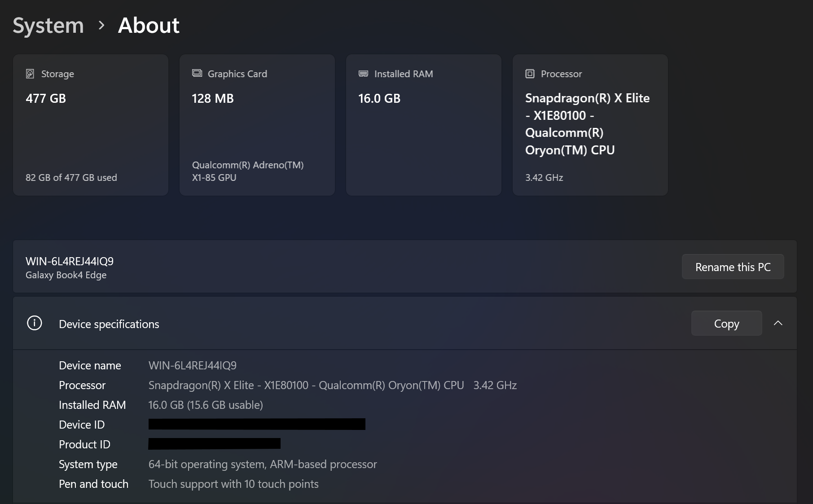Open the Graphics Card tile with Adreno GPU

click(257, 125)
